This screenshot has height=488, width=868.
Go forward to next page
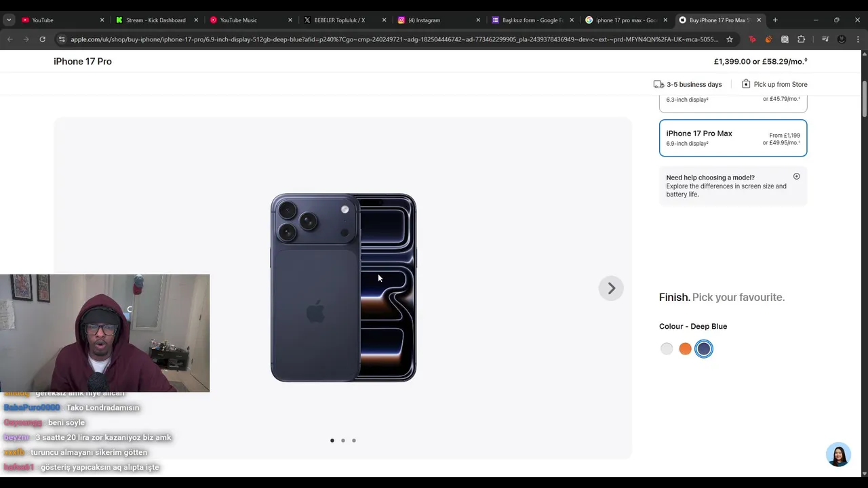pyautogui.click(x=26, y=39)
